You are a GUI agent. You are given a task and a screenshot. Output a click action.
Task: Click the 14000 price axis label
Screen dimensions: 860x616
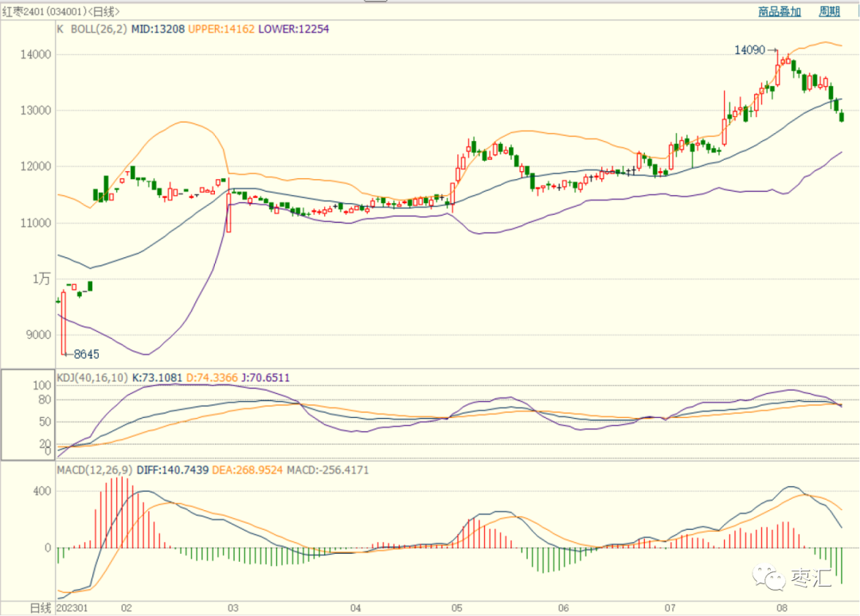(x=36, y=55)
